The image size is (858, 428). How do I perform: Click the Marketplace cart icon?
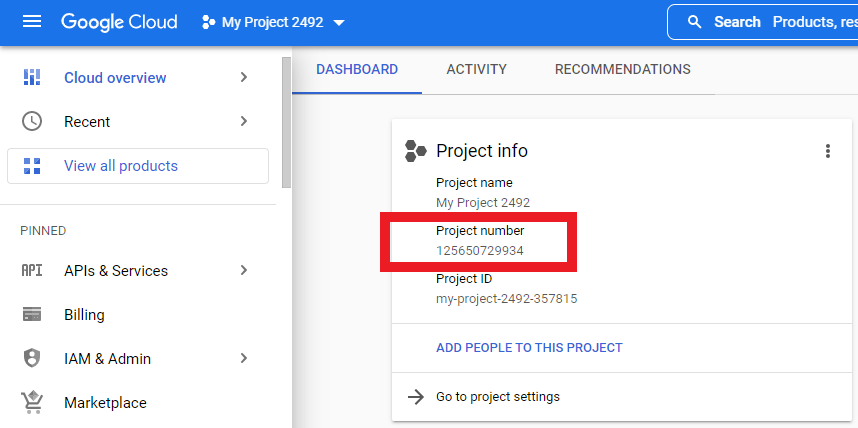coord(32,402)
